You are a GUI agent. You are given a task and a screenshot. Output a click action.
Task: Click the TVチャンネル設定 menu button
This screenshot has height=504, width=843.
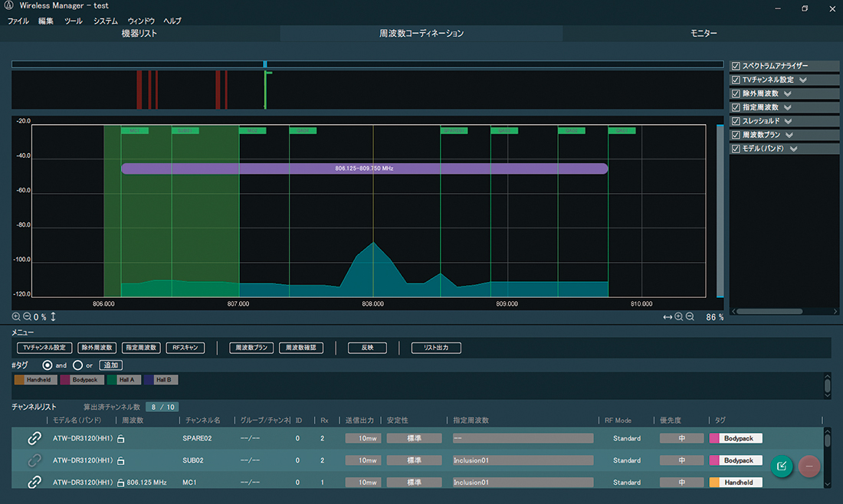pos(44,348)
